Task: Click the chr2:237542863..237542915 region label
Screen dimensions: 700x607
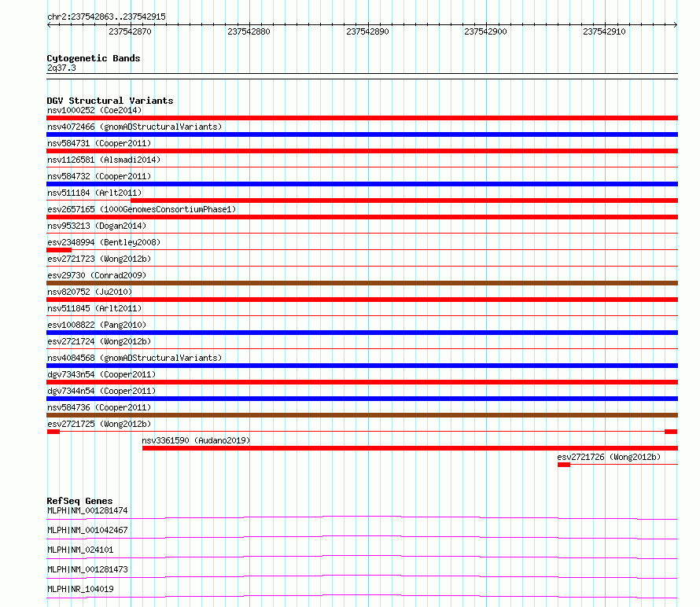Action: (x=106, y=17)
